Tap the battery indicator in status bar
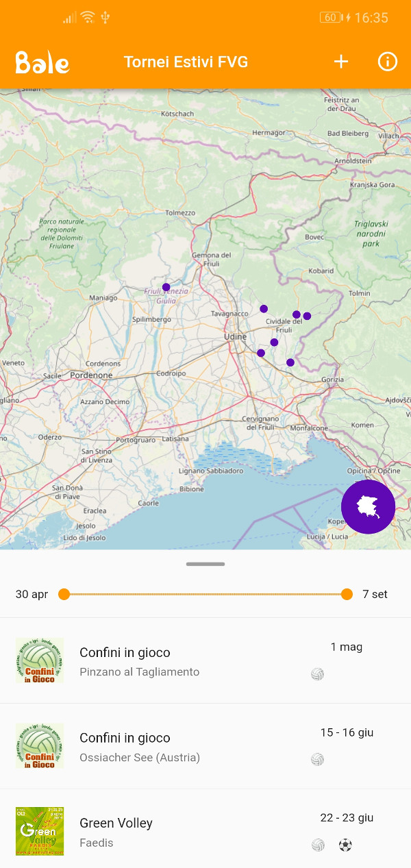This screenshot has width=411, height=868. [x=331, y=18]
